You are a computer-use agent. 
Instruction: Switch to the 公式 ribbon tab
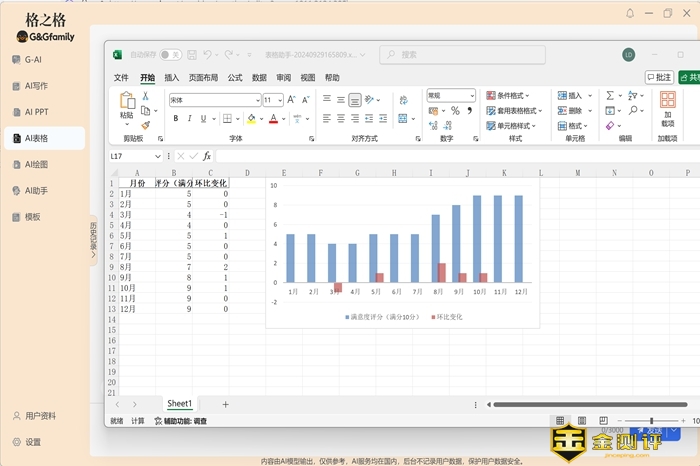[235, 77]
